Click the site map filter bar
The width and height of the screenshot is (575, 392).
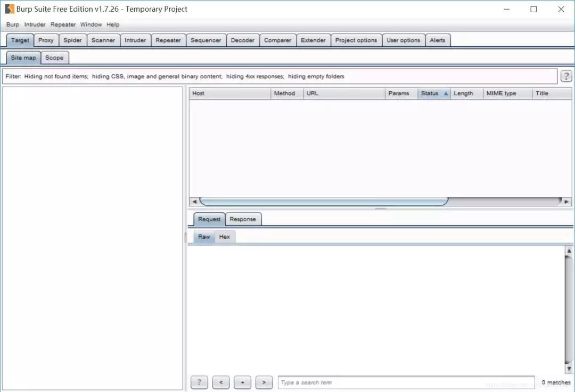280,76
